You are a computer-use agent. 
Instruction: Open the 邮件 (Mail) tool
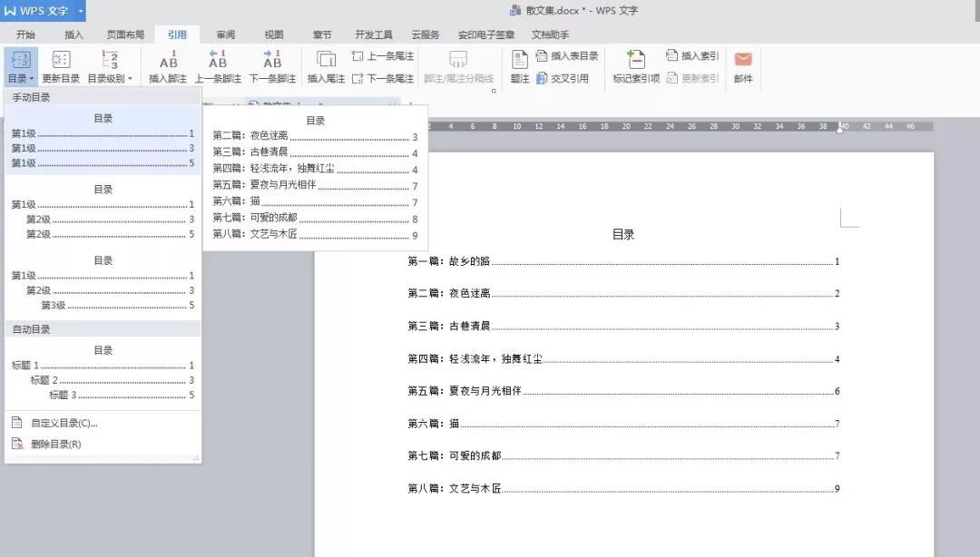(742, 65)
